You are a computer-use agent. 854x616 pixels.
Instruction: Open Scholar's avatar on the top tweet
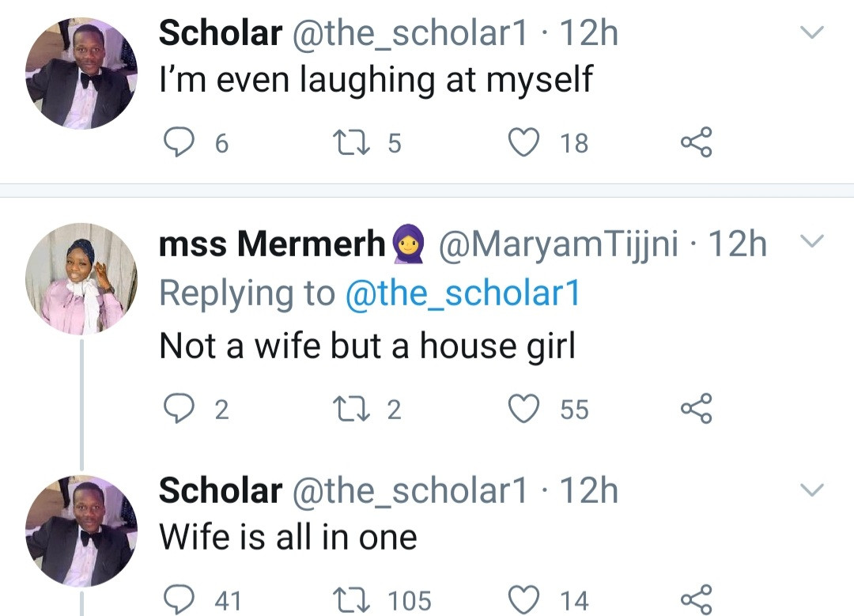tap(81, 73)
